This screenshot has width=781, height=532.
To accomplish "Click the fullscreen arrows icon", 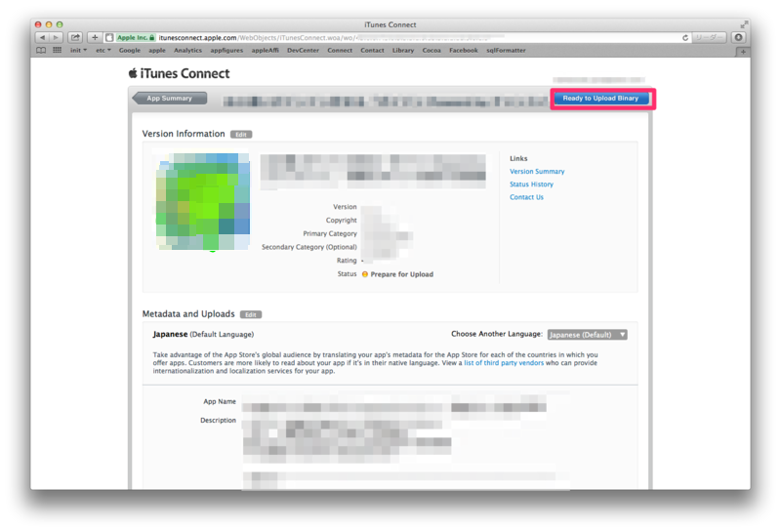I will pos(744,24).
